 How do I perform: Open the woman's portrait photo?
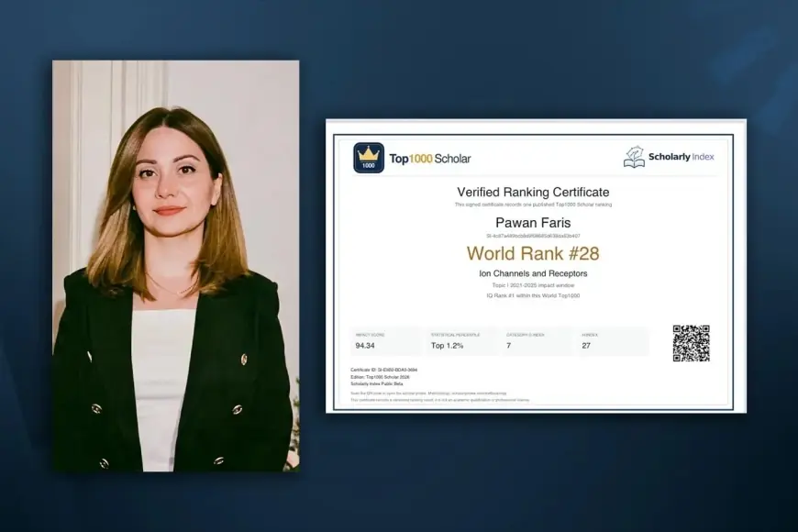coord(176,266)
